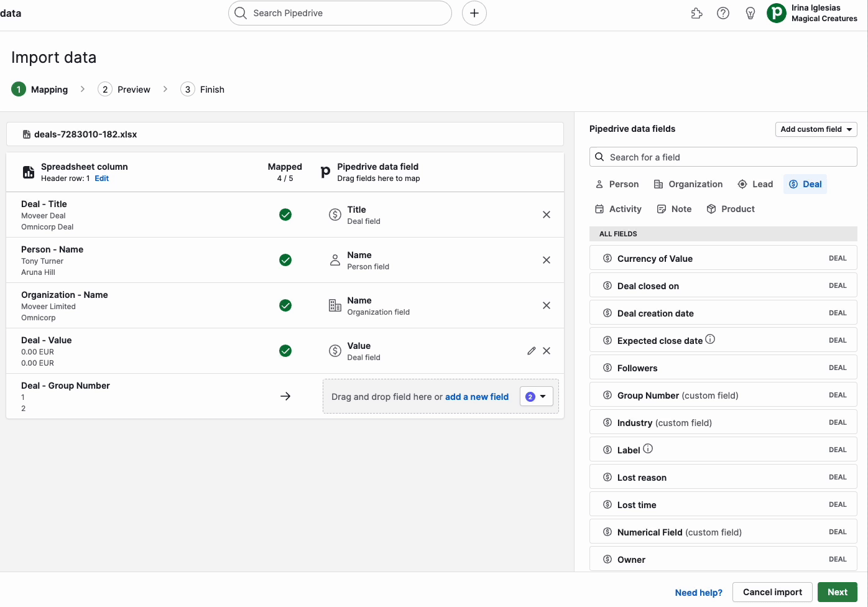Image resolution: width=868 pixels, height=607 pixels.
Task: Click the Cancel import button
Action: (772, 591)
